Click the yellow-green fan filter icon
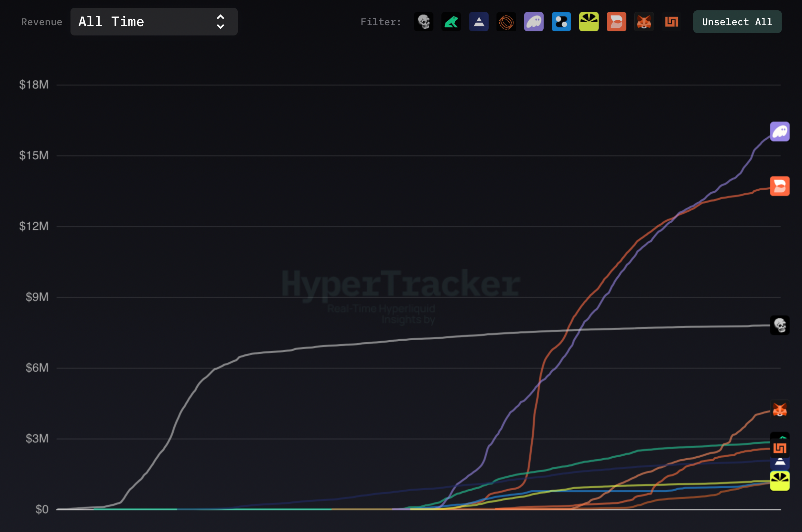Viewport: 802px width, 532px height. [x=589, y=22]
